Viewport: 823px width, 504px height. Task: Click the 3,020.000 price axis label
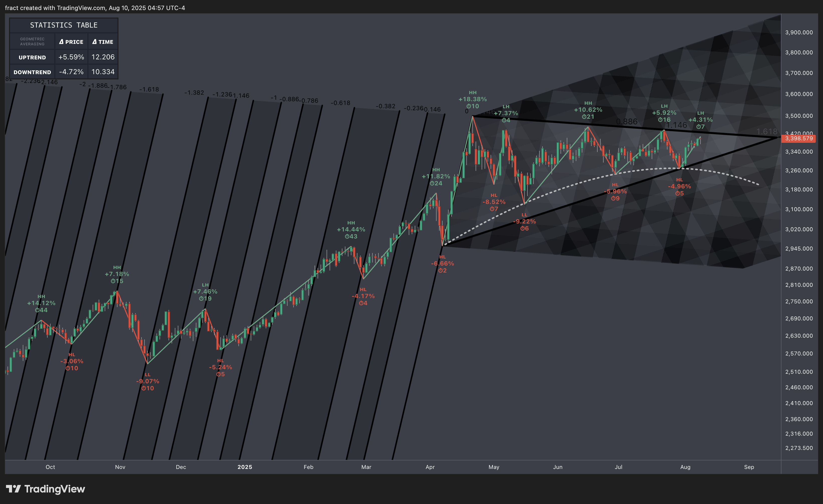click(799, 229)
